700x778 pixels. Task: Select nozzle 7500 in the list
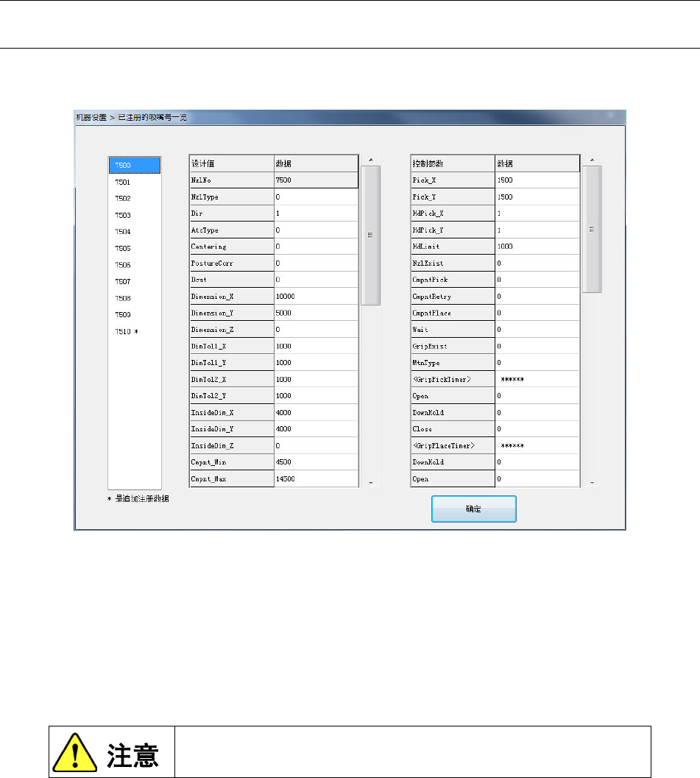pos(135,165)
